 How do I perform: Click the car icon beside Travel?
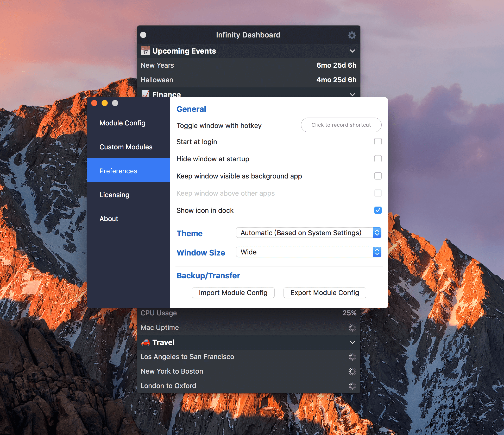tap(145, 342)
